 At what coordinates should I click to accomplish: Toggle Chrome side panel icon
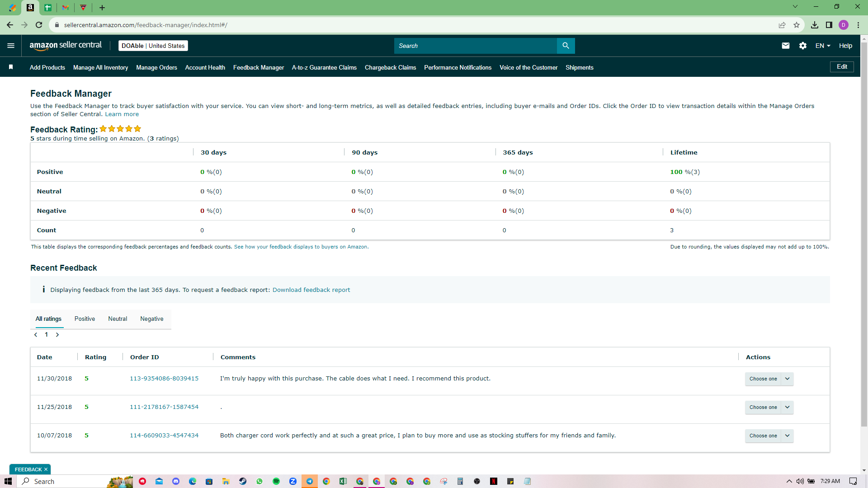[x=829, y=25]
